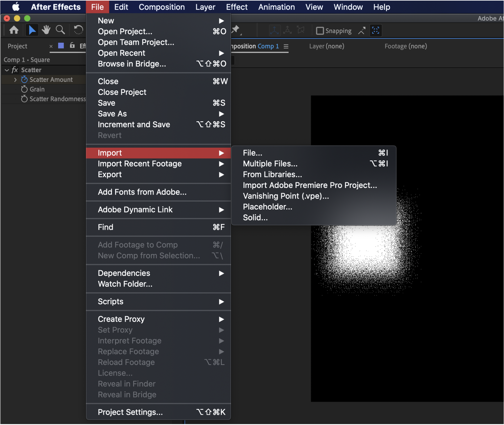Open the Effect menu
Image resolution: width=504 pixels, height=425 pixels.
click(x=237, y=7)
